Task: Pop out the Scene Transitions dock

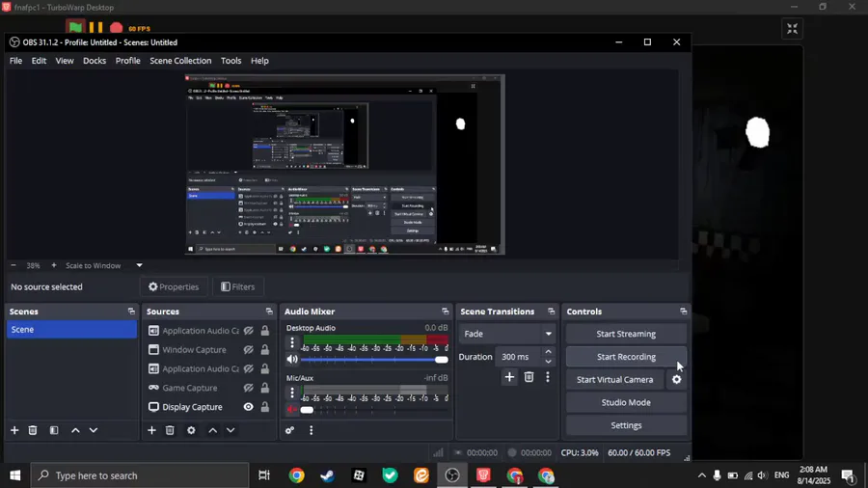Action: (x=551, y=312)
